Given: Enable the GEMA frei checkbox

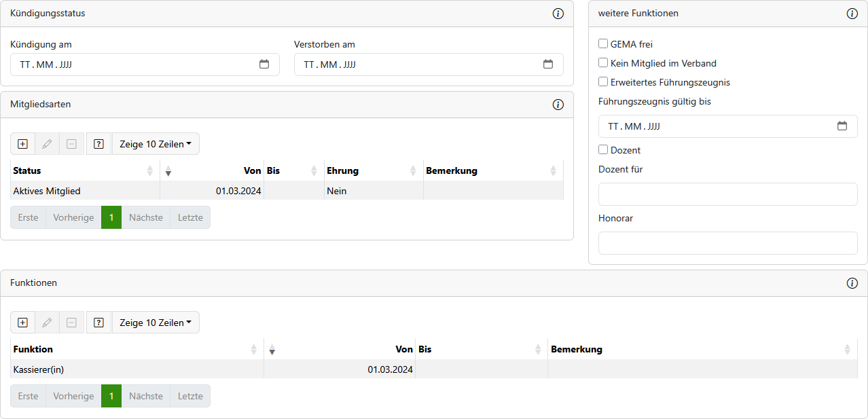Looking at the screenshot, I should click(603, 44).
